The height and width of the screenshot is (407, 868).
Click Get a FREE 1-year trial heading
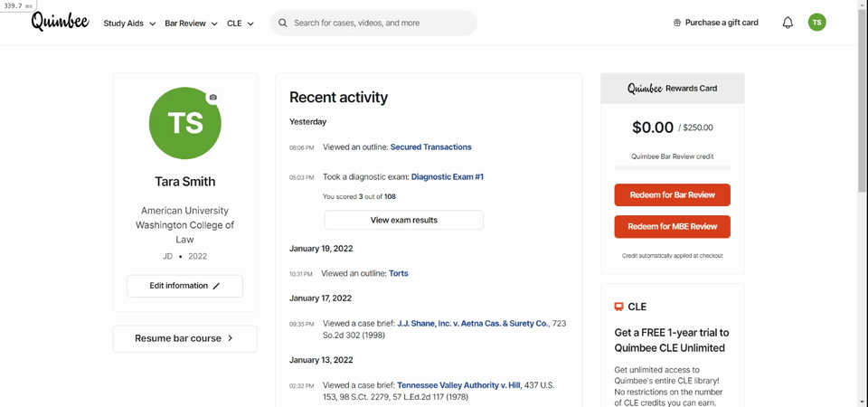coord(672,341)
